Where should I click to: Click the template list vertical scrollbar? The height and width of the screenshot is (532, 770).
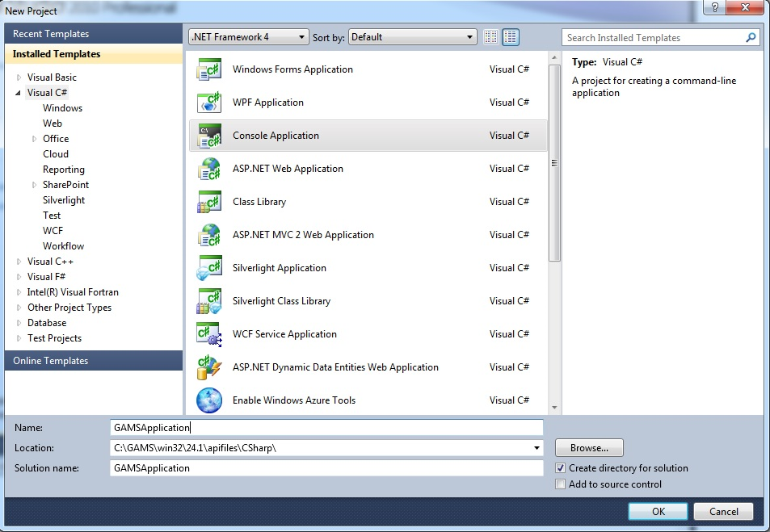click(x=554, y=161)
